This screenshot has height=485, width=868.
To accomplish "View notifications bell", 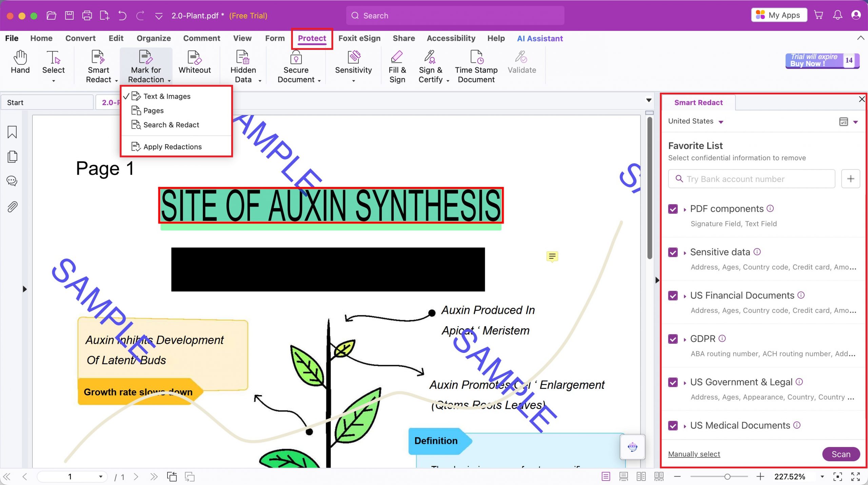I will click(837, 15).
